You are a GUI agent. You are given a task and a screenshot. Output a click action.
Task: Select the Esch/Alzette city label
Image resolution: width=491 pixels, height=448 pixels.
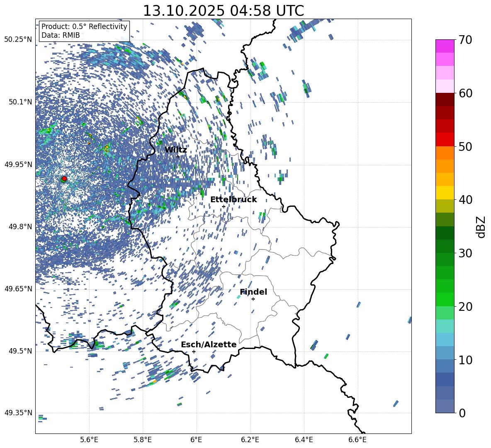pos(209,344)
